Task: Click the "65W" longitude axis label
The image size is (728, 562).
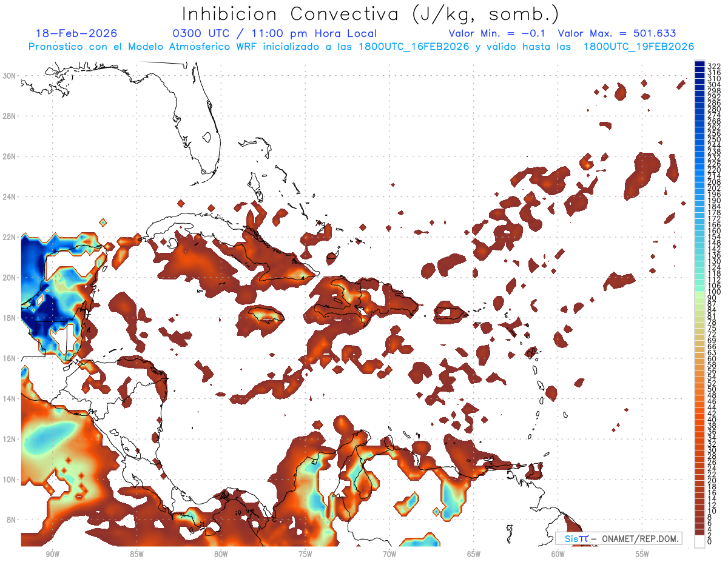Action: click(x=474, y=554)
